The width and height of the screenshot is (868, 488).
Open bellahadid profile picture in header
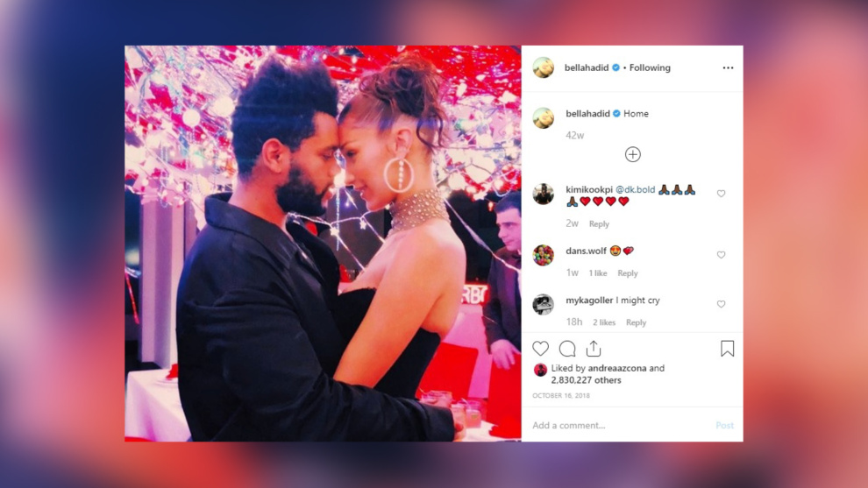tap(544, 67)
